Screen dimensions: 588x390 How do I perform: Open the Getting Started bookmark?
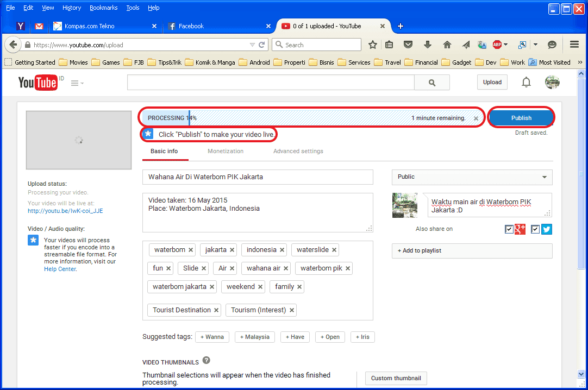pyautogui.click(x=30, y=62)
